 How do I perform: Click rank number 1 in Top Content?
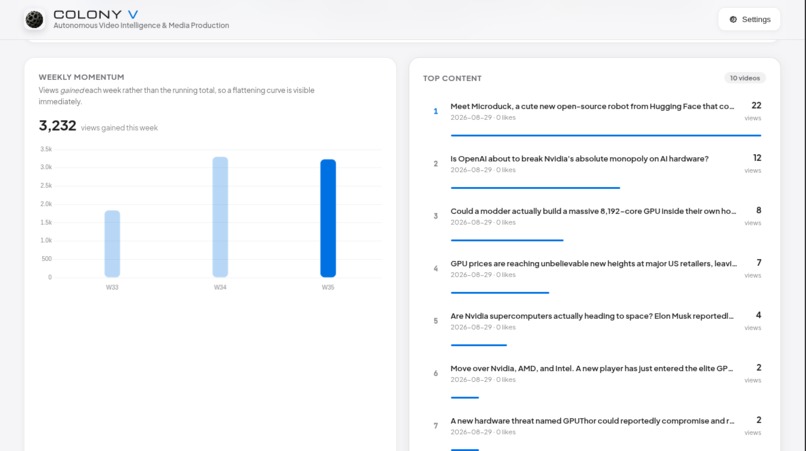tap(435, 111)
